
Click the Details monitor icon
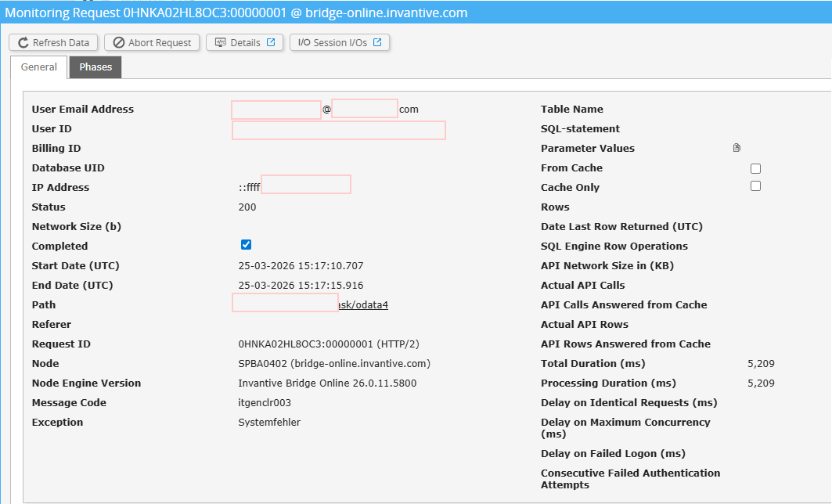pyautogui.click(x=220, y=42)
